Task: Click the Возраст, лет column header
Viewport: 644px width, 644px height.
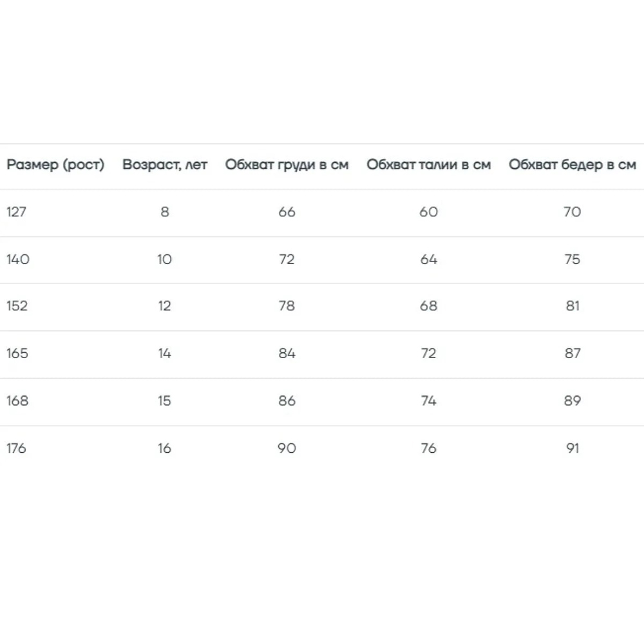Action: (x=165, y=165)
